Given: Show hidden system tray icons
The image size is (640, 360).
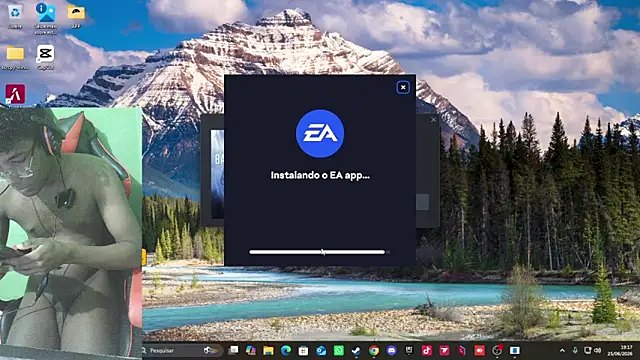Looking at the screenshot, I should [562, 350].
